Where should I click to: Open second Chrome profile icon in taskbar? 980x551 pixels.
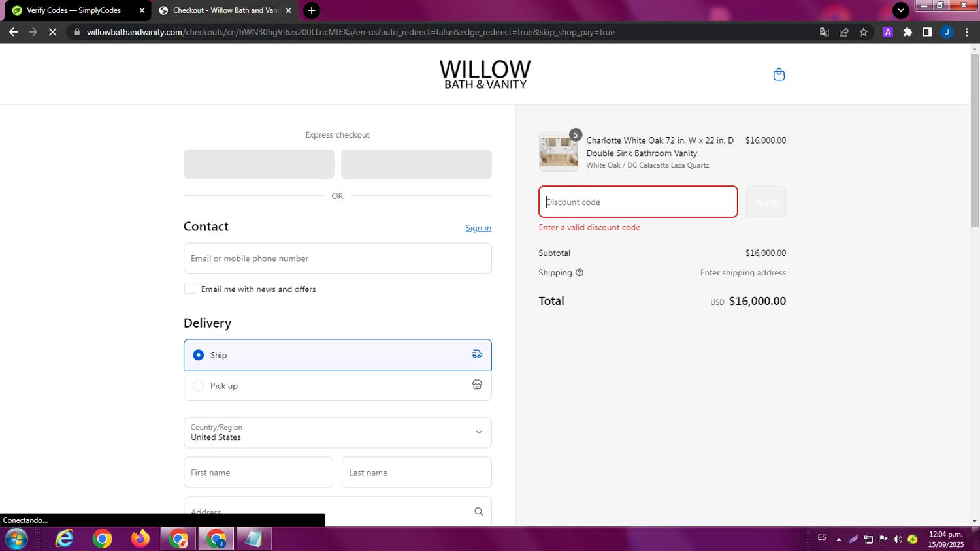point(216,539)
